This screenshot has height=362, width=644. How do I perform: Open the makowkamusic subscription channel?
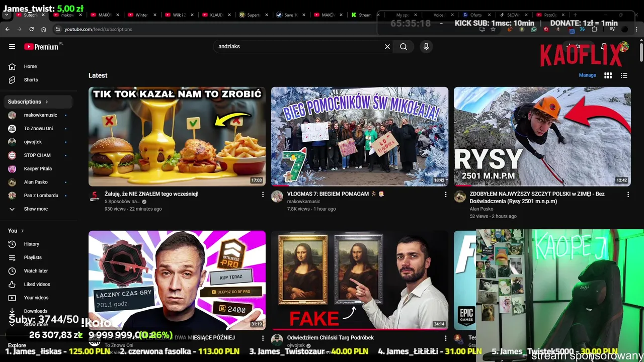click(38, 115)
